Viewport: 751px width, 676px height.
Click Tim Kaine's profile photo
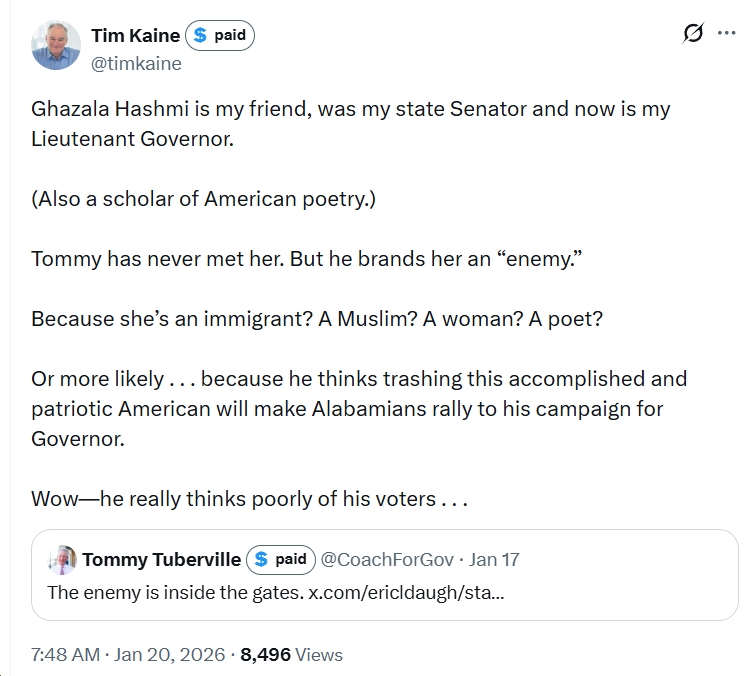(x=56, y=45)
